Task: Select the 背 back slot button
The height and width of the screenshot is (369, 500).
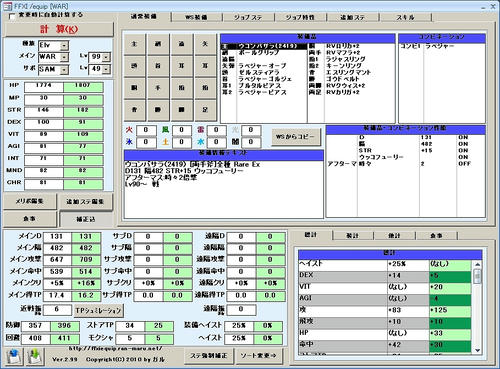Action: click(135, 110)
